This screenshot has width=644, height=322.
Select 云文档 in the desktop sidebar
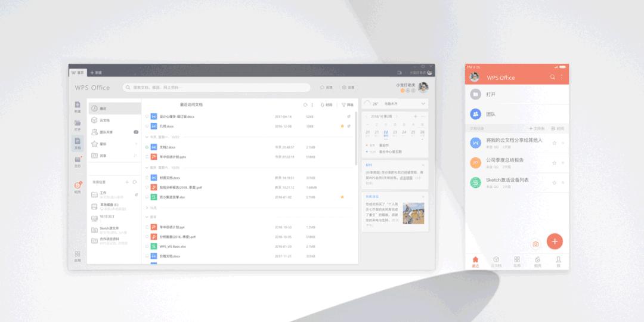coord(114,120)
